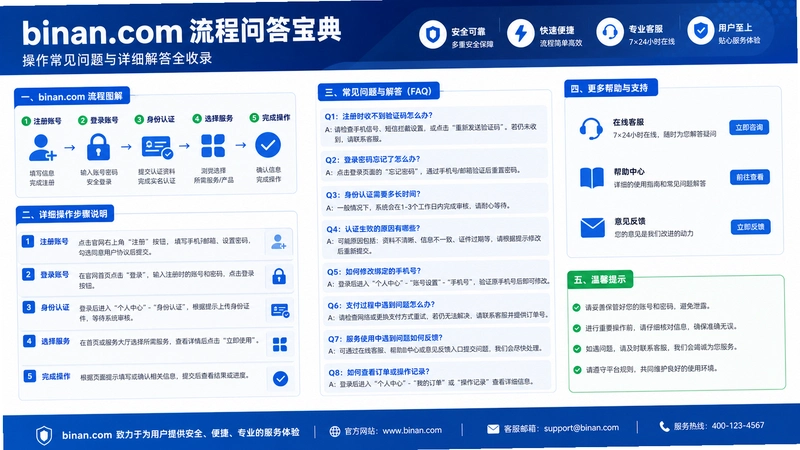Click the ID card icon under 身份认证 in the flow diagram
The width and height of the screenshot is (800, 450).
157,147
